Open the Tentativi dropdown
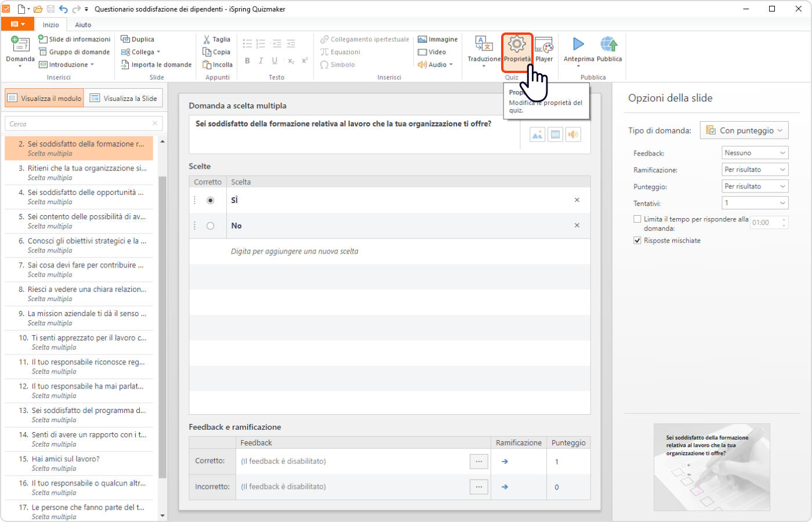 (x=755, y=203)
